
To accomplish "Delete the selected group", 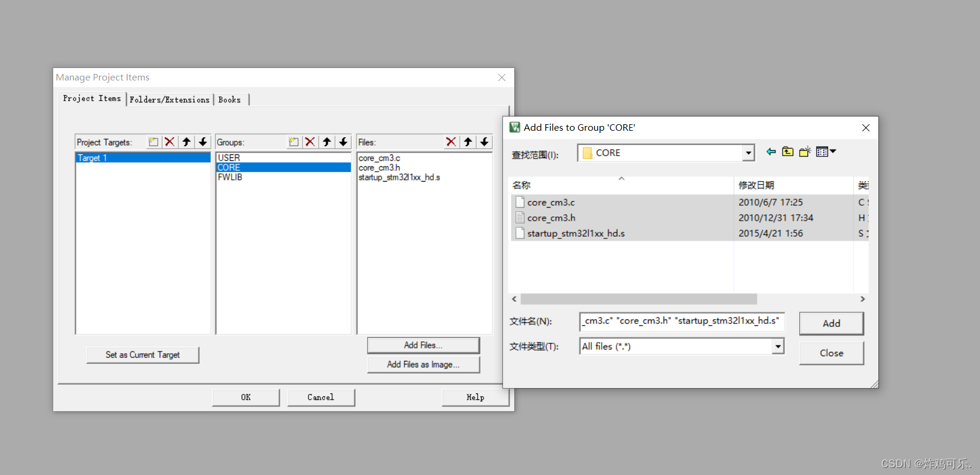I will tap(310, 142).
